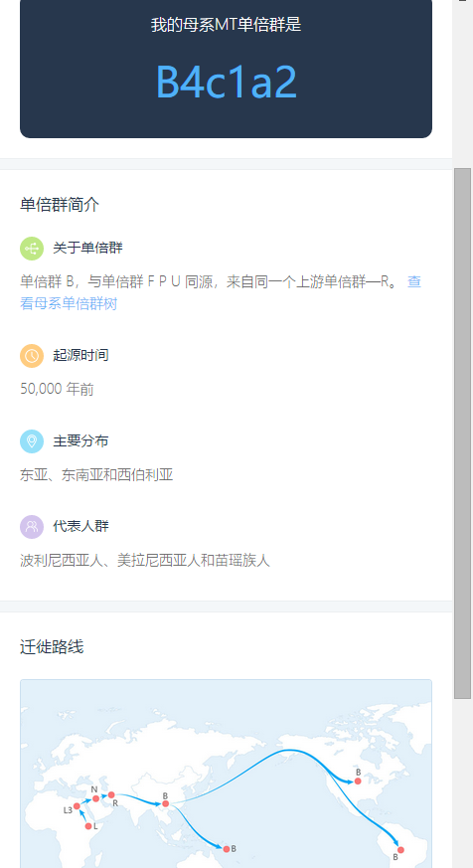The width and height of the screenshot is (473, 868).
Task: Click the 关于单倍群 label
Action: click(88, 248)
